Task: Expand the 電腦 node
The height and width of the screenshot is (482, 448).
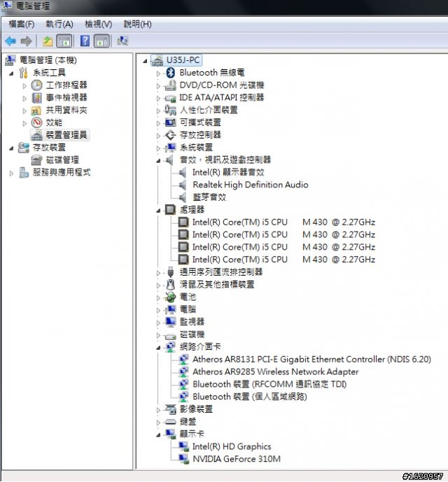Action: (x=158, y=311)
